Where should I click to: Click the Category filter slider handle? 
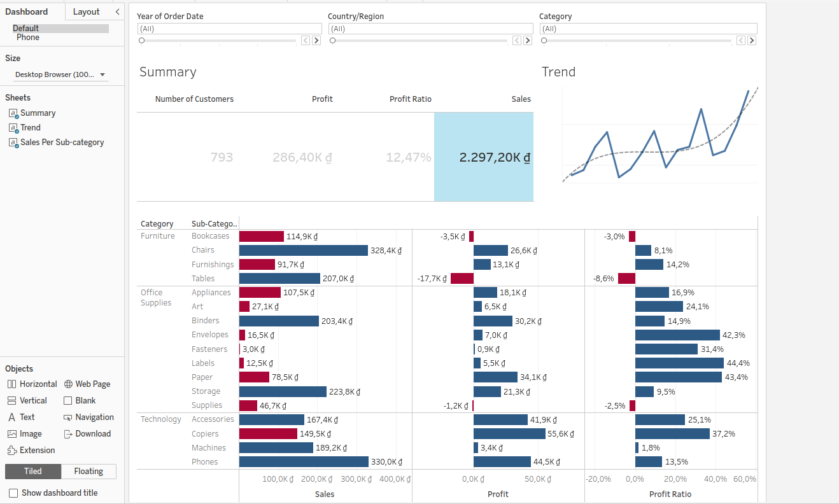click(x=544, y=40)
